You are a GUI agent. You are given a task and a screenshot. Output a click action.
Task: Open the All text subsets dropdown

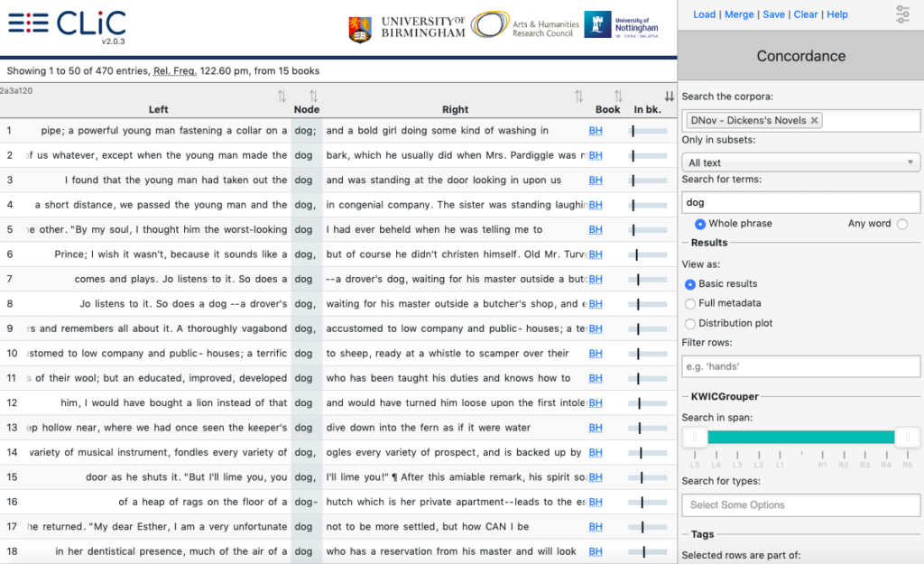(800, 162)
